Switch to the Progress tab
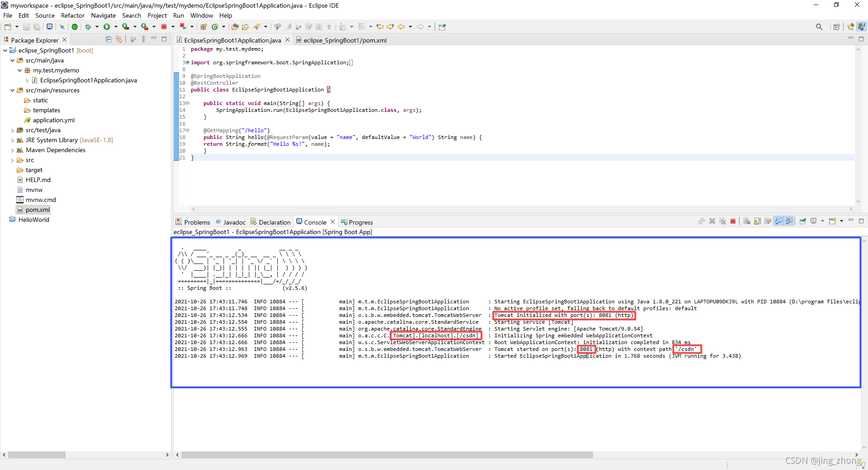This screenshot has width=868, height=470. coord(357,222)
